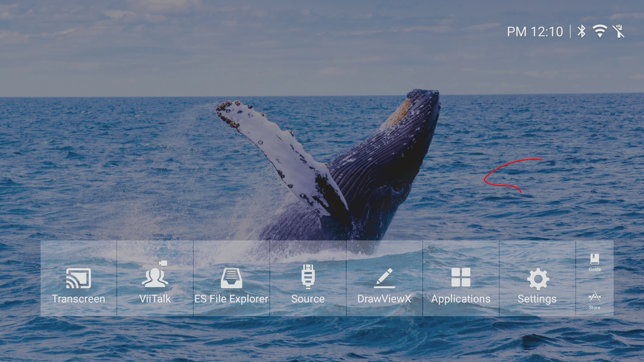Open Settings gear icon

[x=537, y=279]
